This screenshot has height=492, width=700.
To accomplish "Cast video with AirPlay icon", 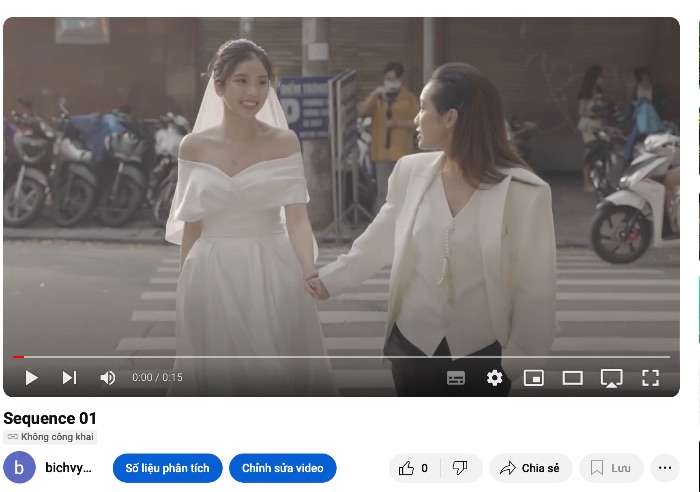I will click(x=611, y=378).
